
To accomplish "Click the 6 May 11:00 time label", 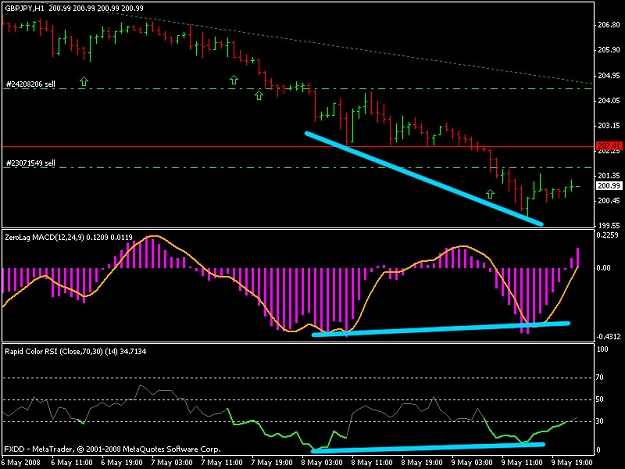I will pos(72,463).
